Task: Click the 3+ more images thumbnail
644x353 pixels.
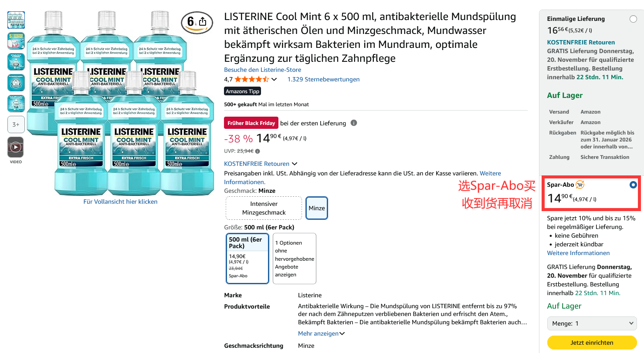Action: pyautogui.click(x=16, y=124)
